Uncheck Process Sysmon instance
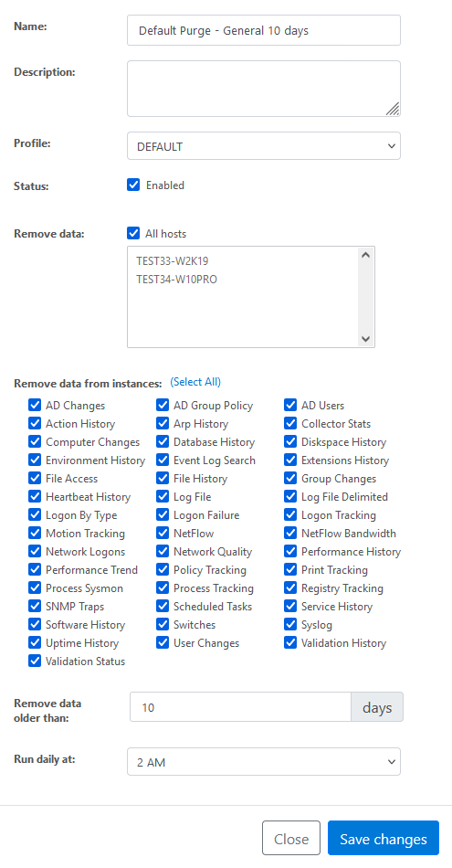The height and width of the screenshot is (868, 452). tap(35, 587)
